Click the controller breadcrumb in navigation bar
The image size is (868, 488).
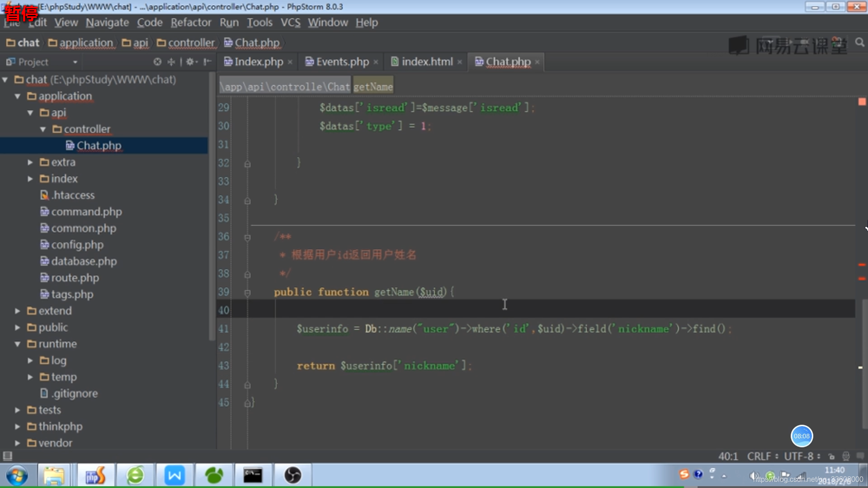[x=186, y=43]
